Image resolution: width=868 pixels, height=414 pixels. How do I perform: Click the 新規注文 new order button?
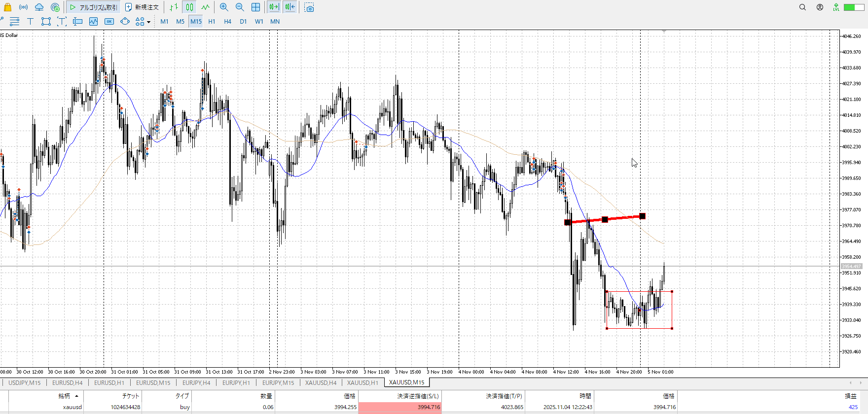pyautogui.click(x=142, y=7)
